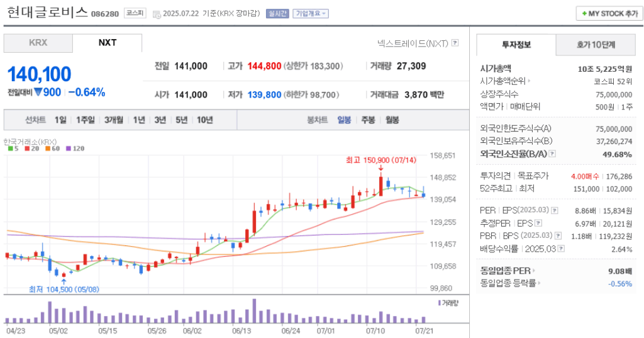644x338 pixels.
Task: Click the current price 140,100
Action: 40,74
